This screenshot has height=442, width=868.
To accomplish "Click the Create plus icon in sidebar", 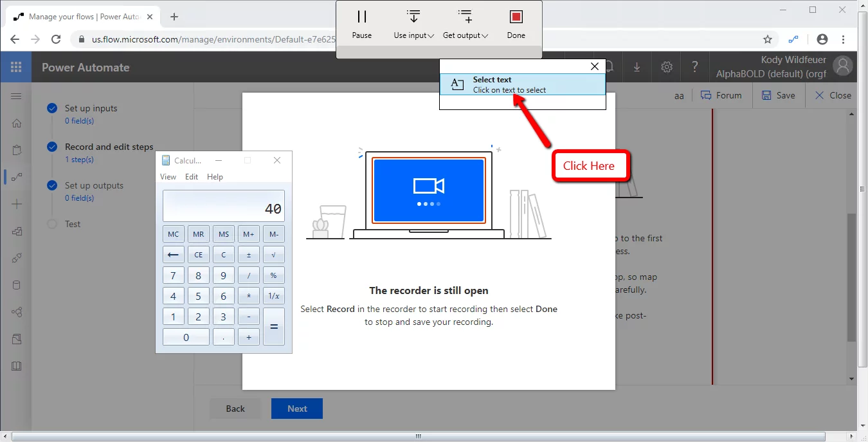I will click(17, 204).
